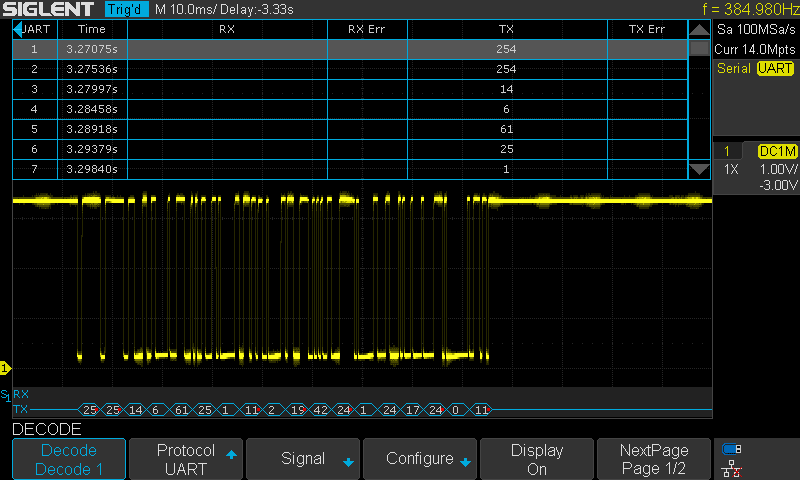Click the yellow UART serial badge

(775, 68)
